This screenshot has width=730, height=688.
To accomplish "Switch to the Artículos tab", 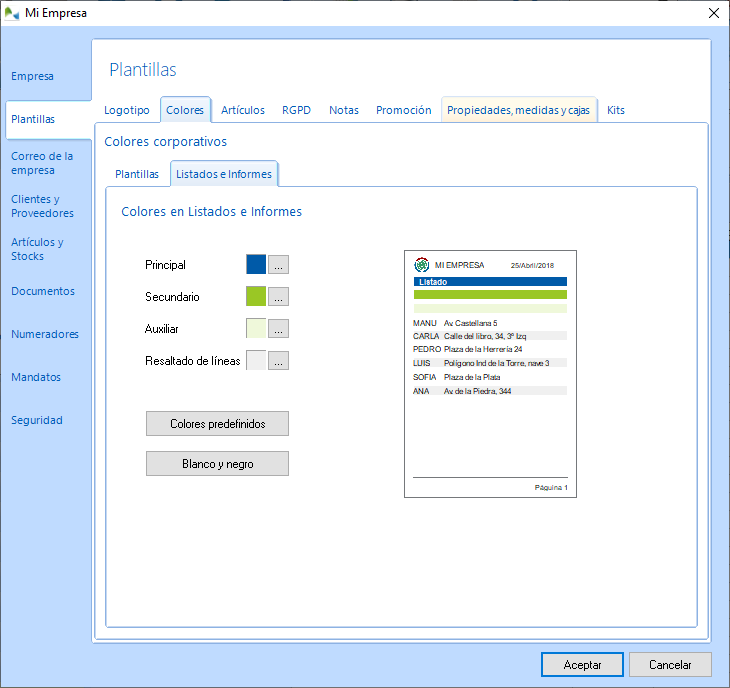I will coord(243,110).
